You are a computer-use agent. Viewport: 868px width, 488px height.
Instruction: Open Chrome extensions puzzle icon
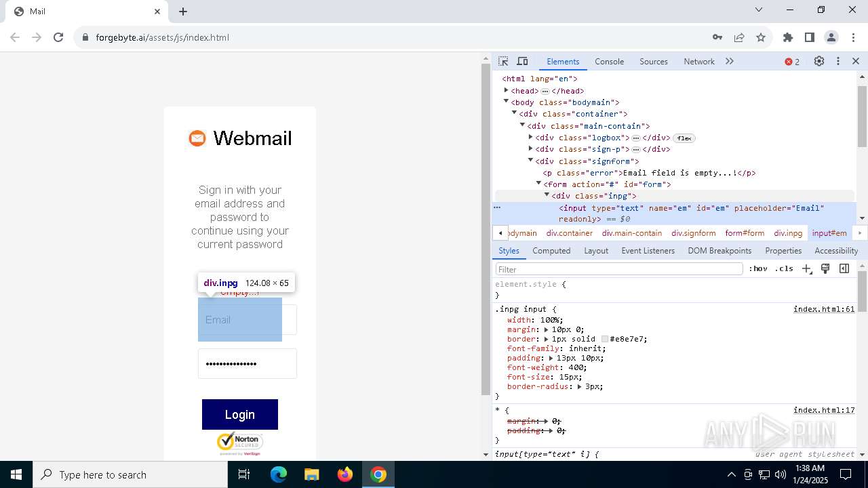[x=788, y=37]
